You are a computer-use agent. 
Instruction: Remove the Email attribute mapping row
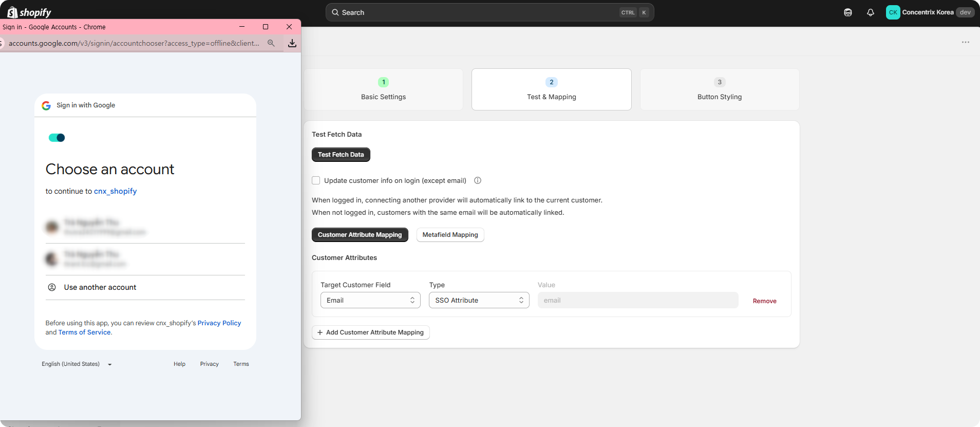click(764, 301)
